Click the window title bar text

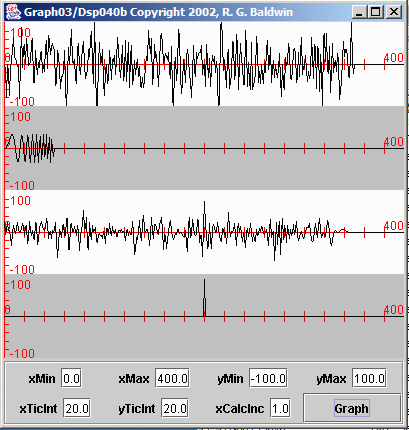point(158,12)
